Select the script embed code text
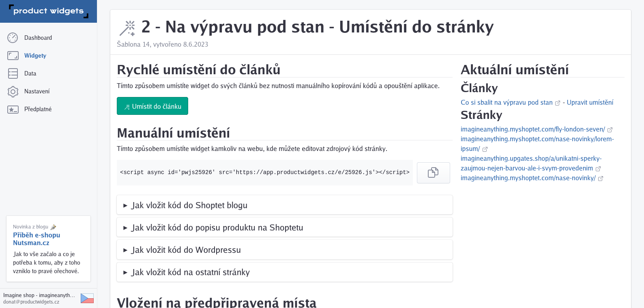Screen dimensions: 644x308 pos(265,172)
